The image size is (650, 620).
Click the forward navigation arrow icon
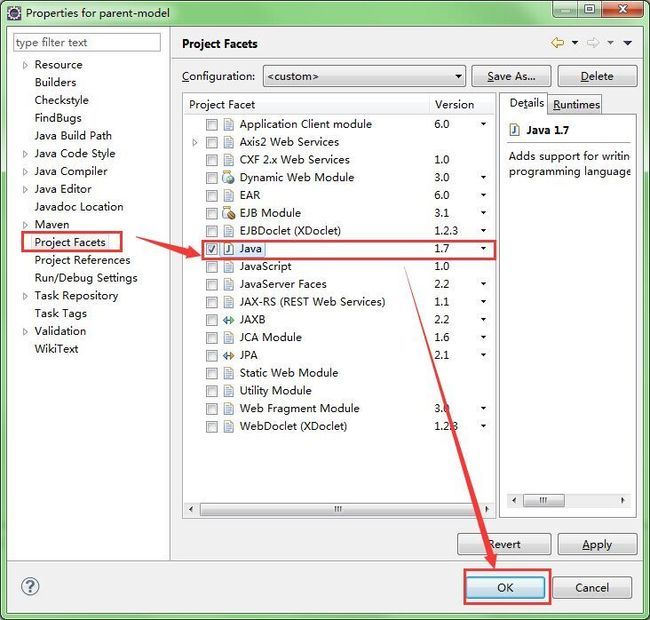[x=593, y=42]
